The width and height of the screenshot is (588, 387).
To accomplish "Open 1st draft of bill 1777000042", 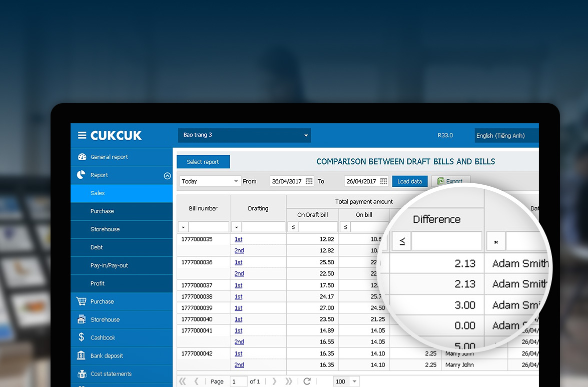I will tap(239, 353).
